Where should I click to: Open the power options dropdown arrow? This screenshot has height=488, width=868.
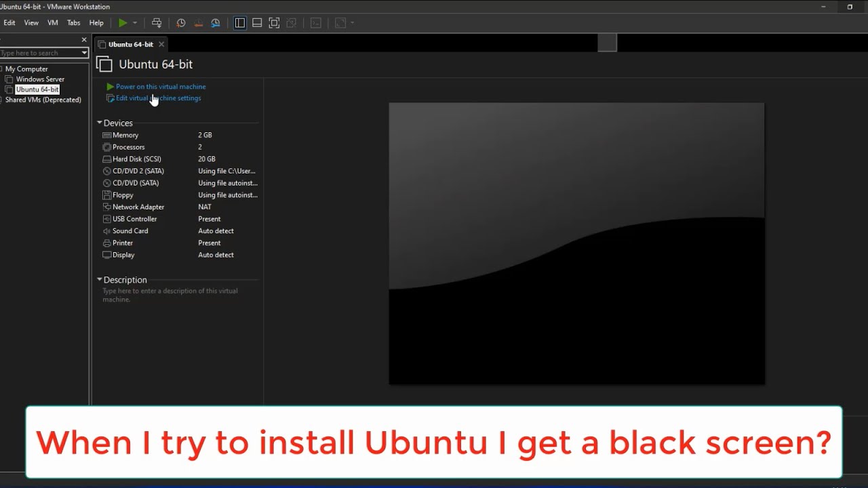click(x=135, y=23)
